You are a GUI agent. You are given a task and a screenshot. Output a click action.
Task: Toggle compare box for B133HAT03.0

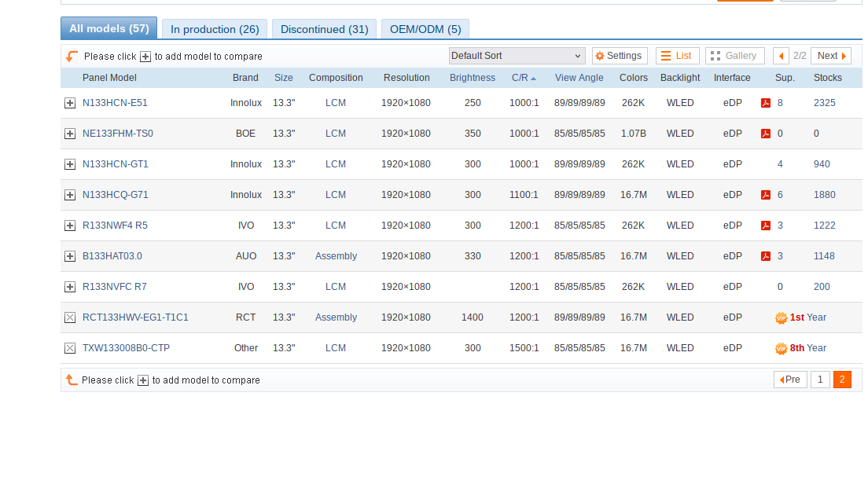pos(70,256)
